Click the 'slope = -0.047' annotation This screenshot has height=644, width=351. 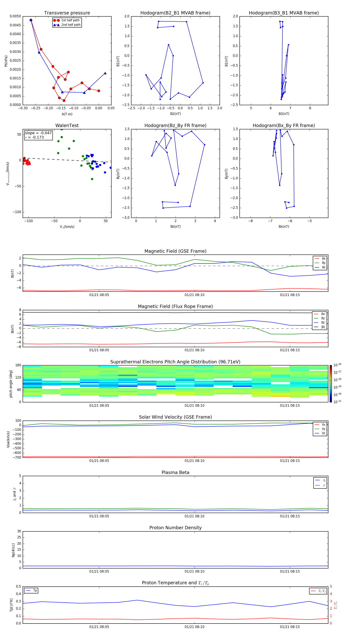coord(38,133)
